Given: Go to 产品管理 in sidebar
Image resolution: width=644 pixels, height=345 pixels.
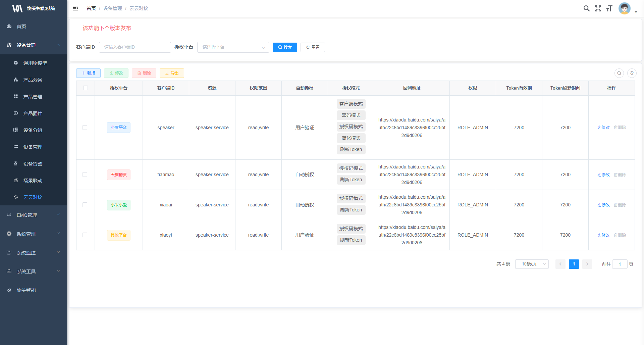Looking at the screenshot, I should pyautogui.click(x=33, y=97).
